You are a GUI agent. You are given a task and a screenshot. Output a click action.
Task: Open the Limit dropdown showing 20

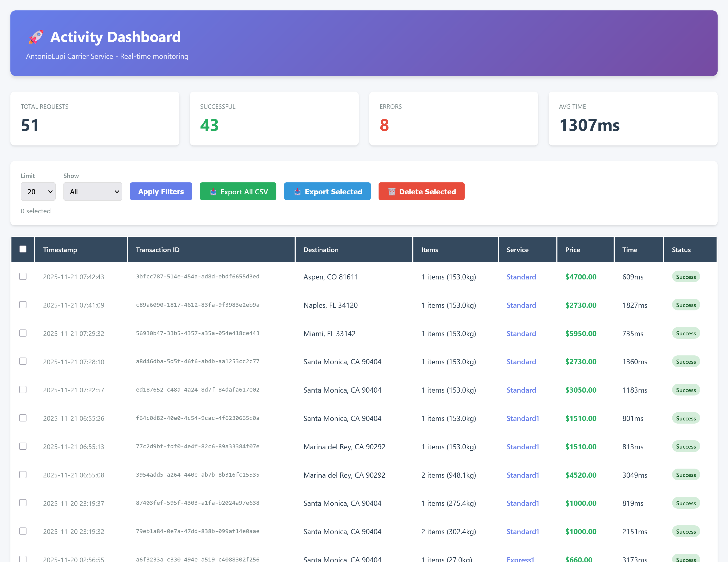tap(38, 191)
